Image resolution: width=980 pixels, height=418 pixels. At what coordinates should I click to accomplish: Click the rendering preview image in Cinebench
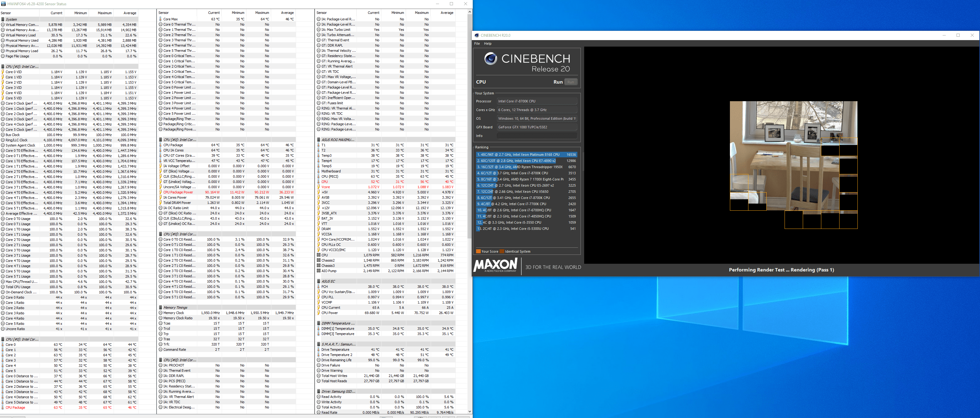[794, 164]
